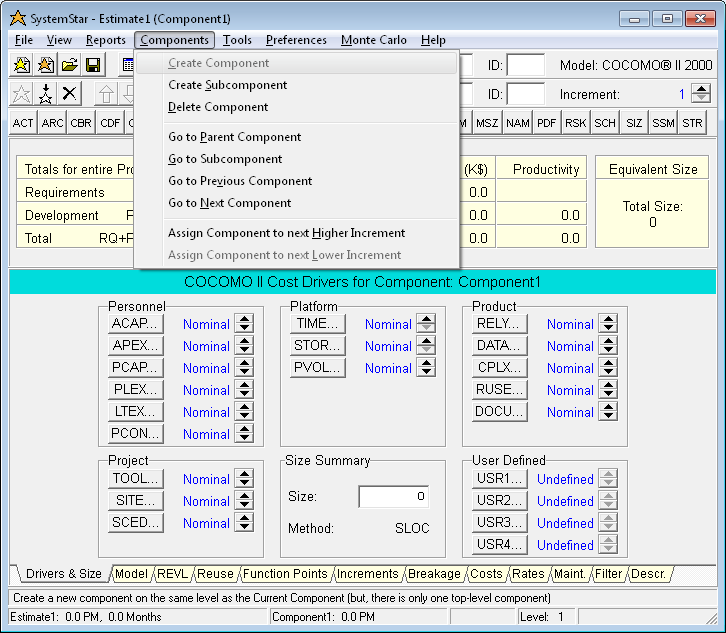Click the SITE... driver button

(x=136, y=501)
